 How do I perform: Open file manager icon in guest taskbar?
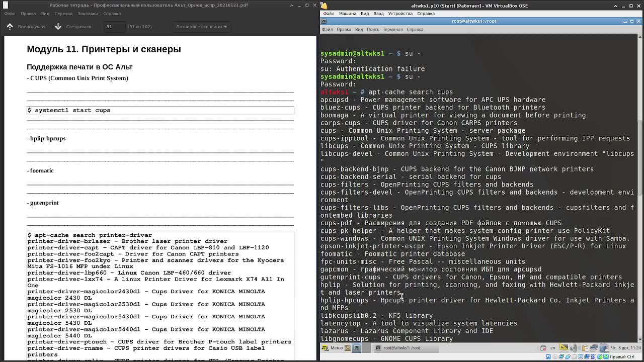coord(348,348)
